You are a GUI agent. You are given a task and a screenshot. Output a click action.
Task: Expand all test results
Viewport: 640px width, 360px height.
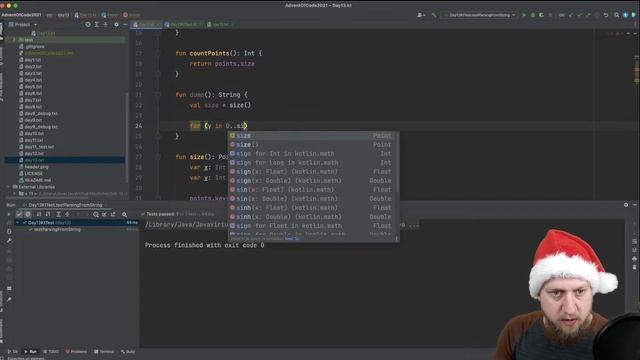pyautogui.click(x=58, y=214)
